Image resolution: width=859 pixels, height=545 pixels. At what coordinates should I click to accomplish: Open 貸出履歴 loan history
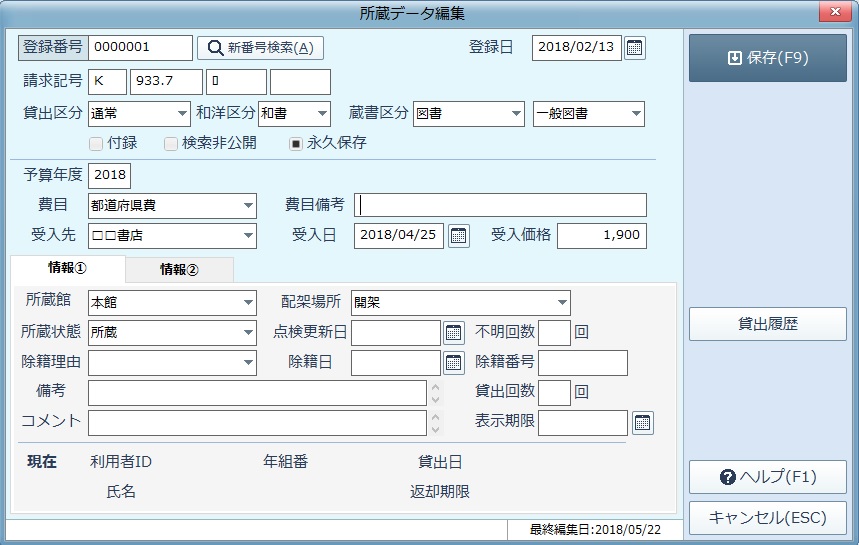(768, 324)
